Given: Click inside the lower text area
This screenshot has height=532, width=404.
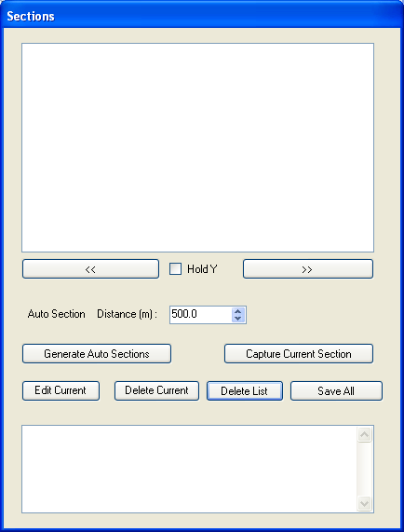Looking at the screenshot, I should (189, 469).
